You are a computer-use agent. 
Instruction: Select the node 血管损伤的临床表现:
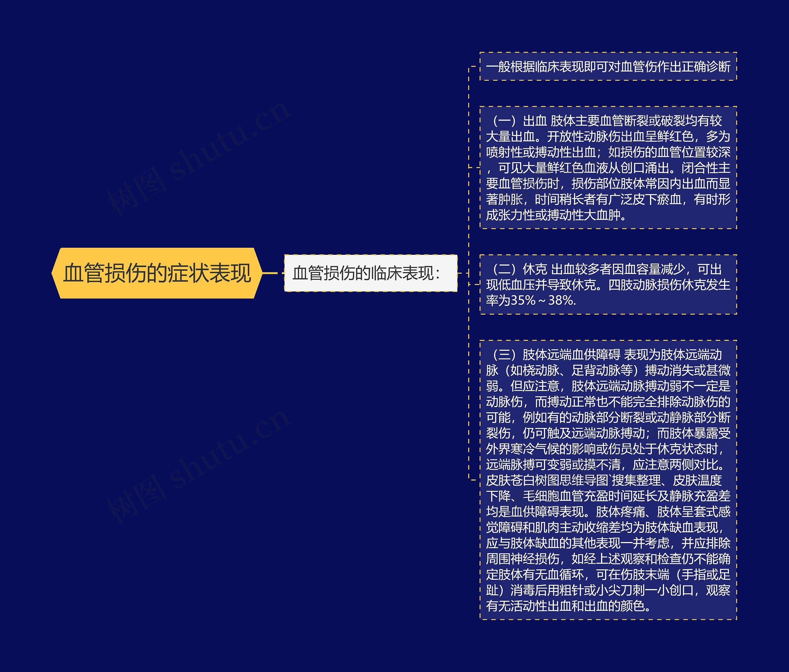point(370,273)
